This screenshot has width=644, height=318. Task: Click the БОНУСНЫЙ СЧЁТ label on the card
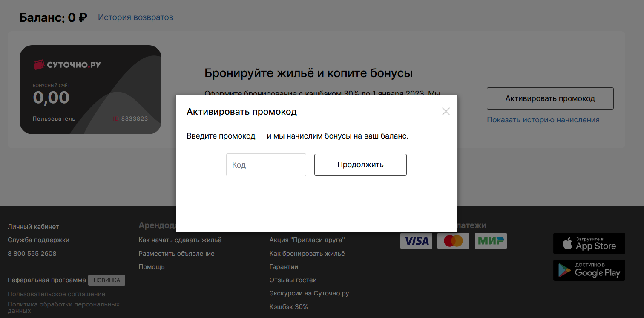52,85
